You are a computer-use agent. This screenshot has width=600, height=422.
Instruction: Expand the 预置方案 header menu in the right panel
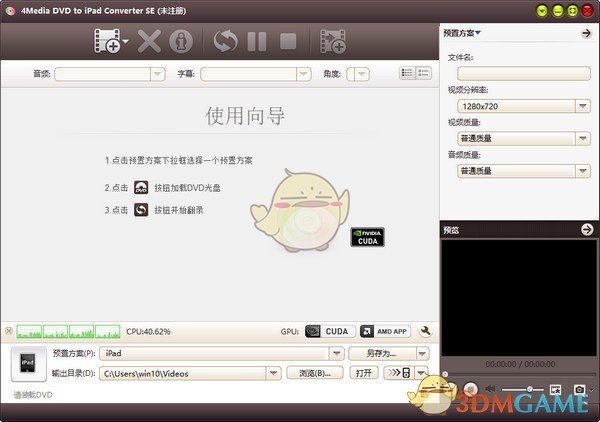(462, 33)
